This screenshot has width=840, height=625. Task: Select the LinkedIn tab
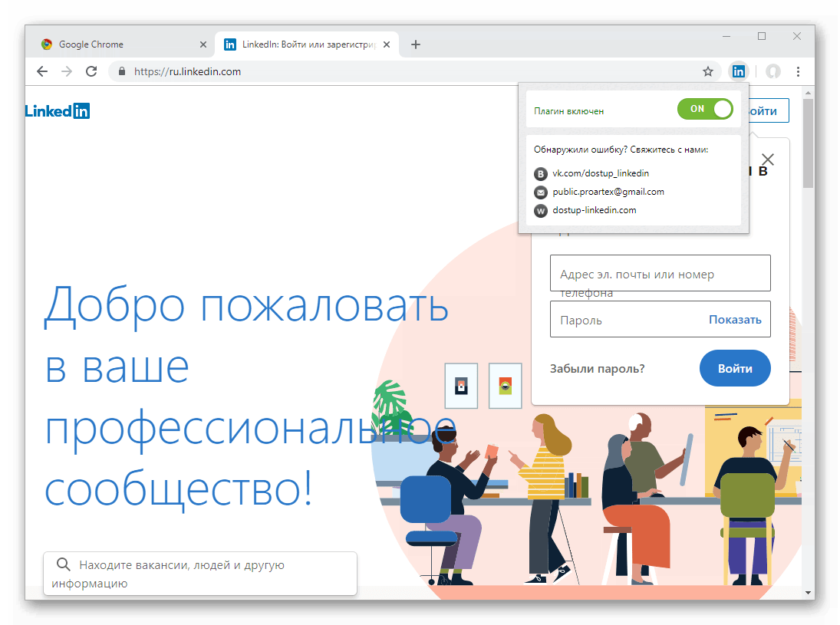pyautogui.click(x=307, y=44)
